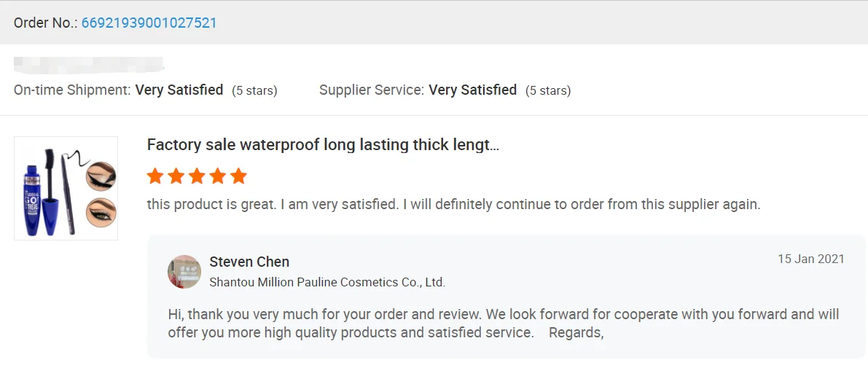Open Shantou Million Pauline Cosmetics company name
Viewport: 868px width, 376px height.
tap(327, 282)
